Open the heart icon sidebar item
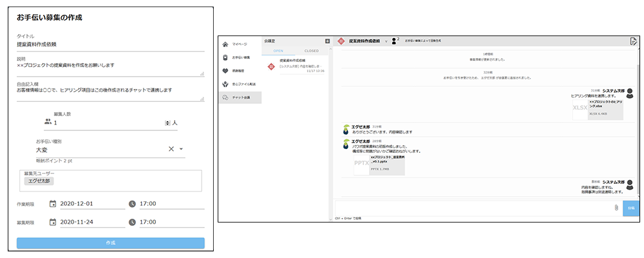Viewport: 644px width, 258px height. point(240,71)
